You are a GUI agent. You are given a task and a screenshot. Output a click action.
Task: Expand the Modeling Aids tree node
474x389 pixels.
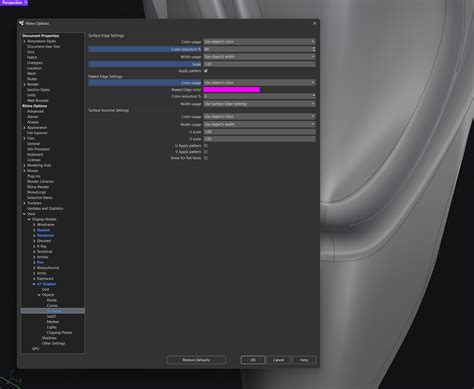[x=24, y=165]
